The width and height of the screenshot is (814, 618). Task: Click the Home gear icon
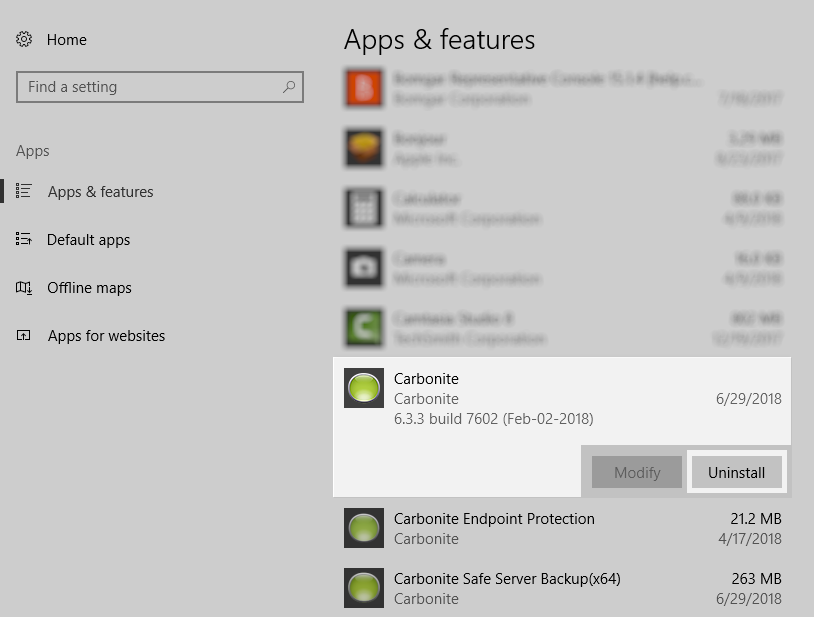(x=24, y=40)
